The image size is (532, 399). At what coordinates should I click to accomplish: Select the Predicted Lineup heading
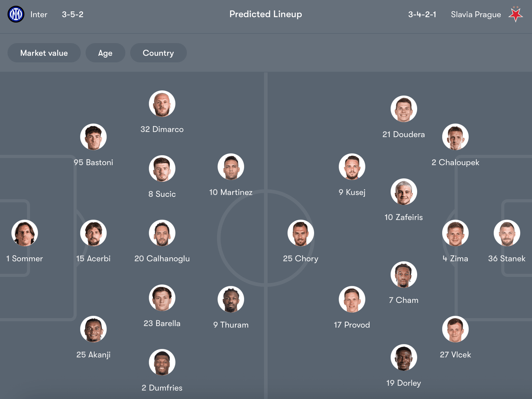point(265,14)
